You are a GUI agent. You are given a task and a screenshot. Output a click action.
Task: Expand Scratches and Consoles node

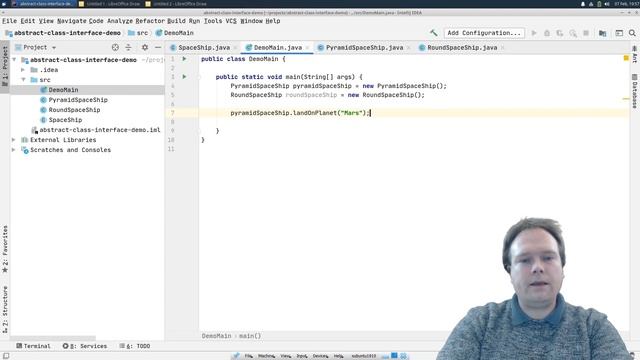coord(14,150)
